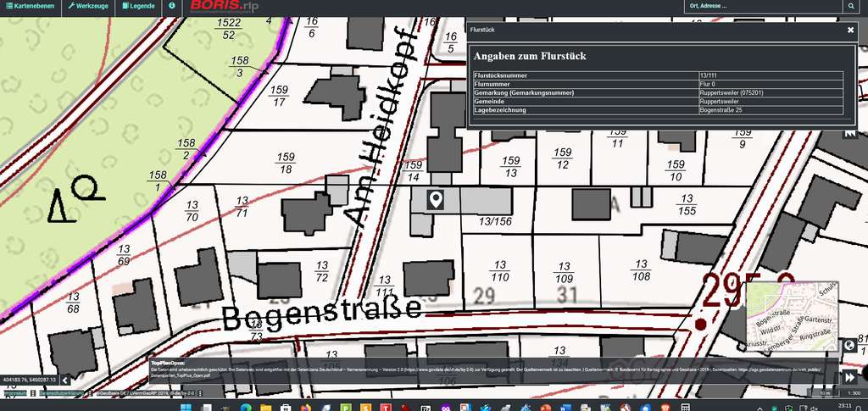Image resolution: width=868 pixels, height=411 pixels.
Task: Show hidden system tray icons
Action: coord(760,408)
